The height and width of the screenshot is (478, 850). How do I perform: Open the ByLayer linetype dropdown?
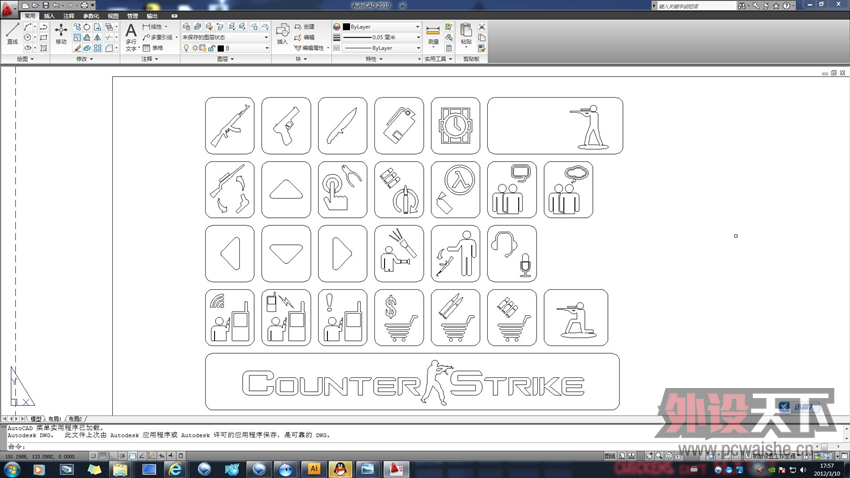click(x=382, y=48)
